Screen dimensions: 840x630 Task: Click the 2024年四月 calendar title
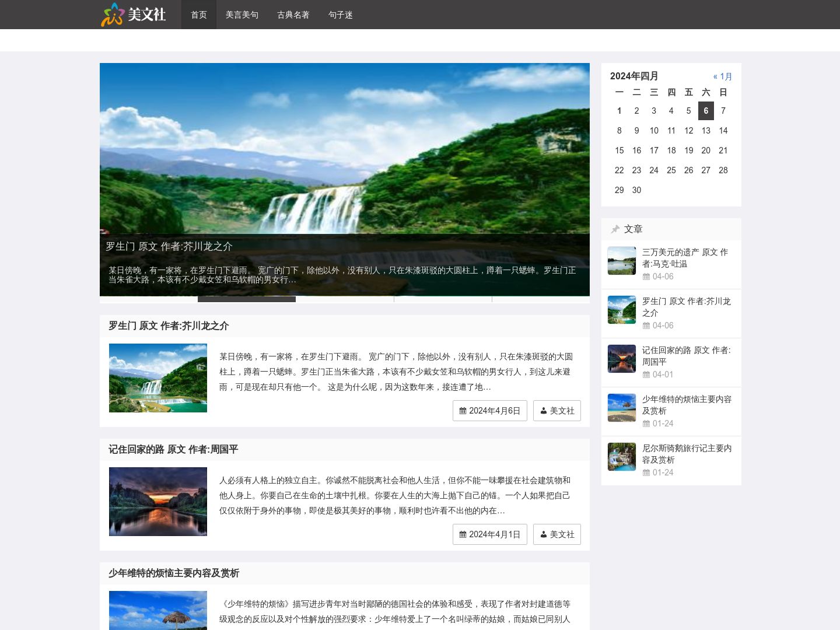[634, 76]
